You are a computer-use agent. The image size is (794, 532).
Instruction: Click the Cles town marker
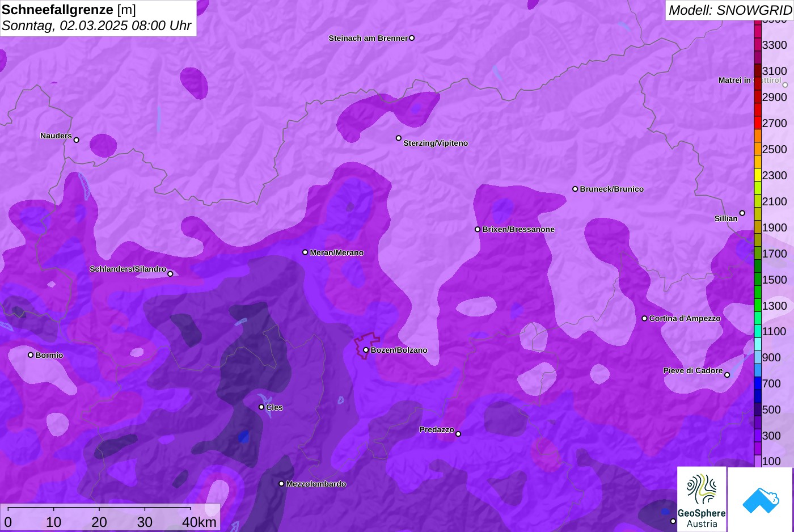pyautogui.click(x=261, y=407)
